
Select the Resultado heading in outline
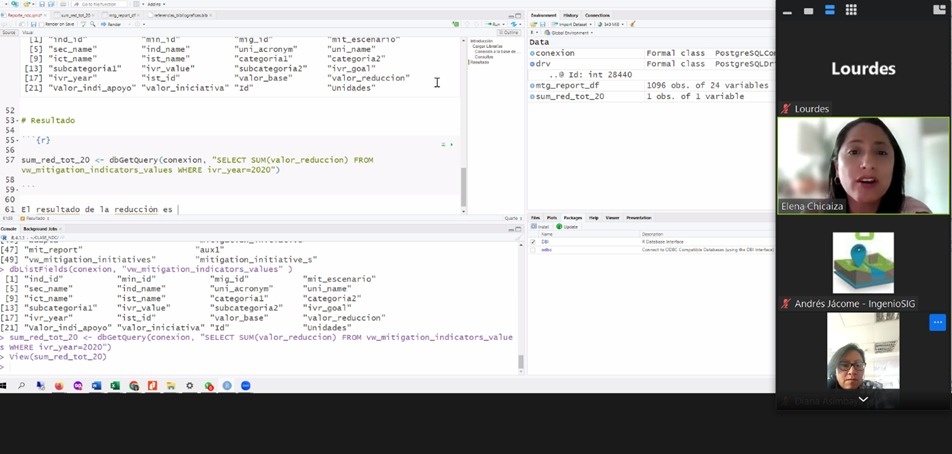[480, 62]
